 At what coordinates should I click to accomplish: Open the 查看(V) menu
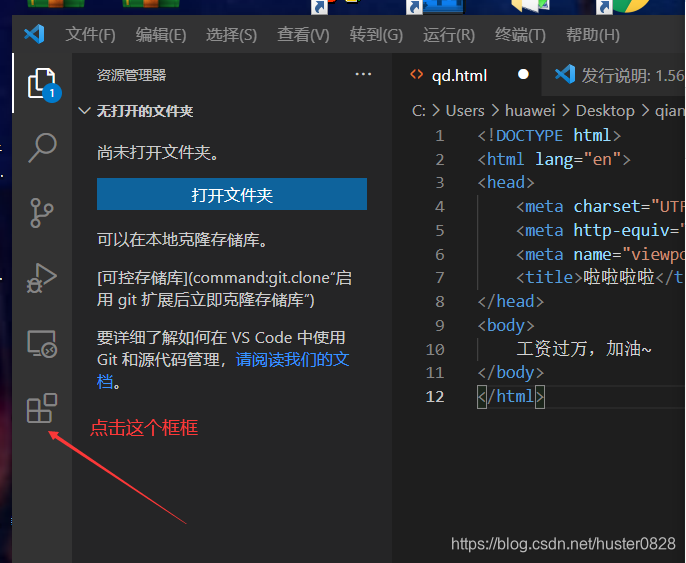[x=303, y=35]
